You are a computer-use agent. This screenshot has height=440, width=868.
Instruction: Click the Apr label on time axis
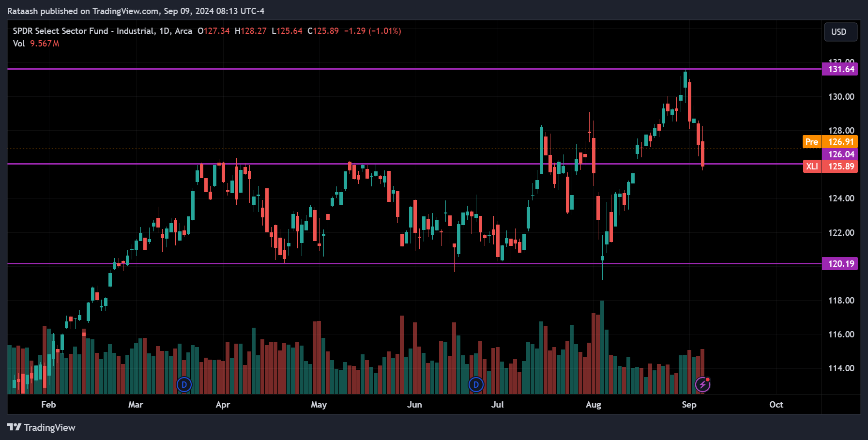coord(223,405)
